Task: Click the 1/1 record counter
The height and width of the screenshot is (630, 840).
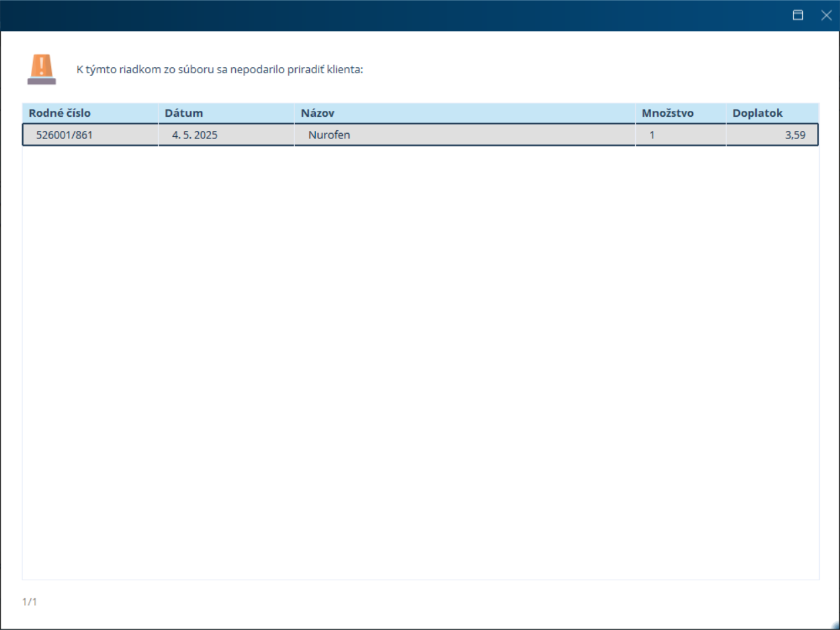Action: (x=30, y=602)
